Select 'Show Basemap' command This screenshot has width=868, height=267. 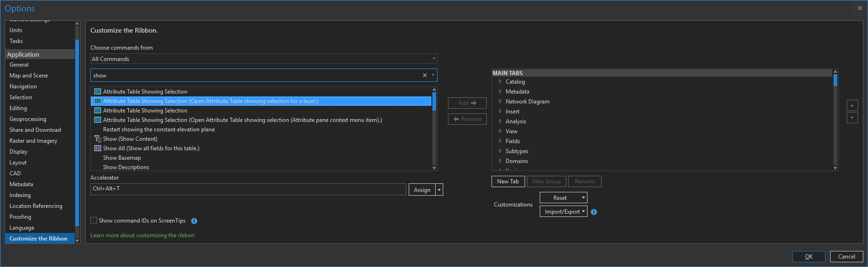261,158
